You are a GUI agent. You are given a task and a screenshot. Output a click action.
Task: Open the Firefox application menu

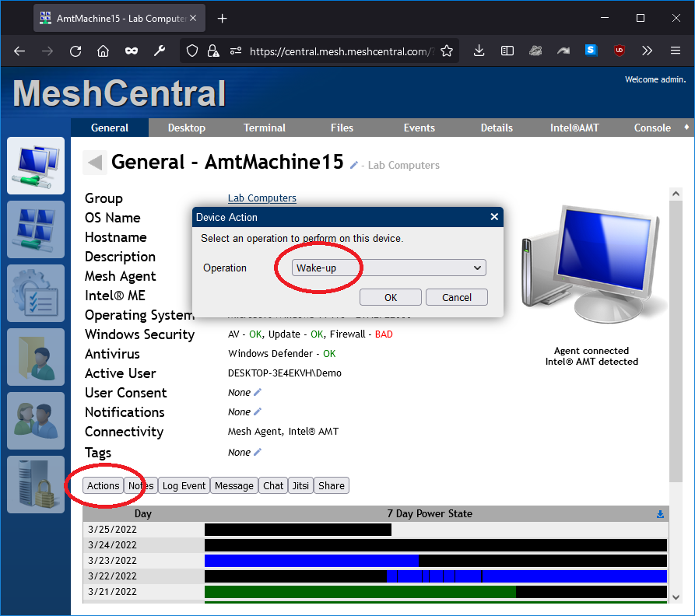coord(675,51)
